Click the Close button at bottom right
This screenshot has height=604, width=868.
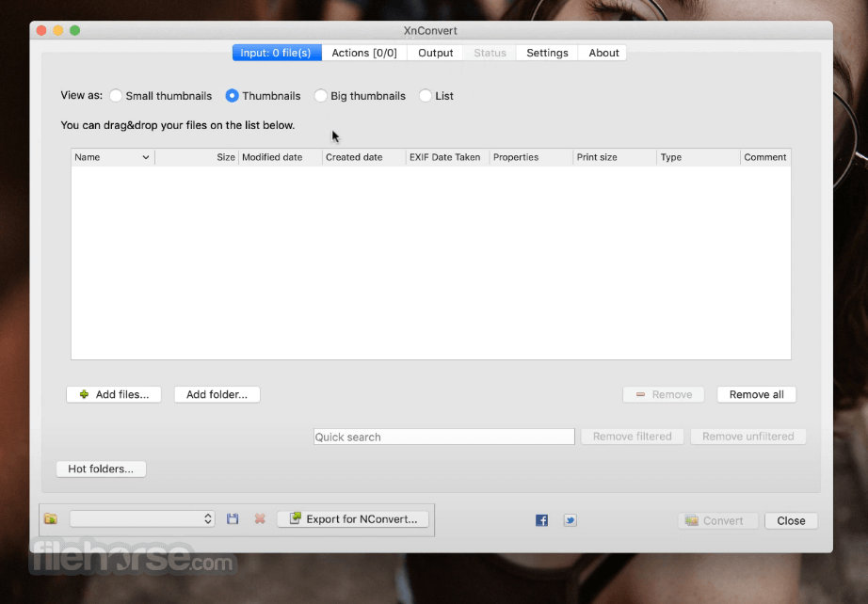point(791,520)
